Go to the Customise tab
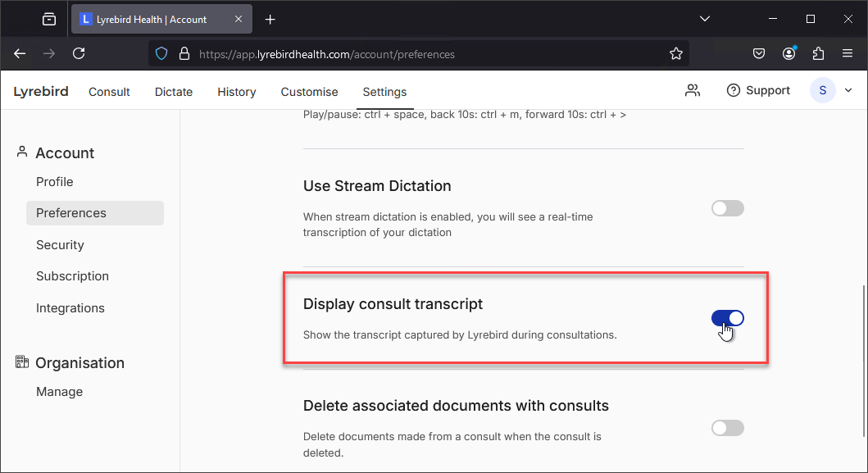 point(310,92)
